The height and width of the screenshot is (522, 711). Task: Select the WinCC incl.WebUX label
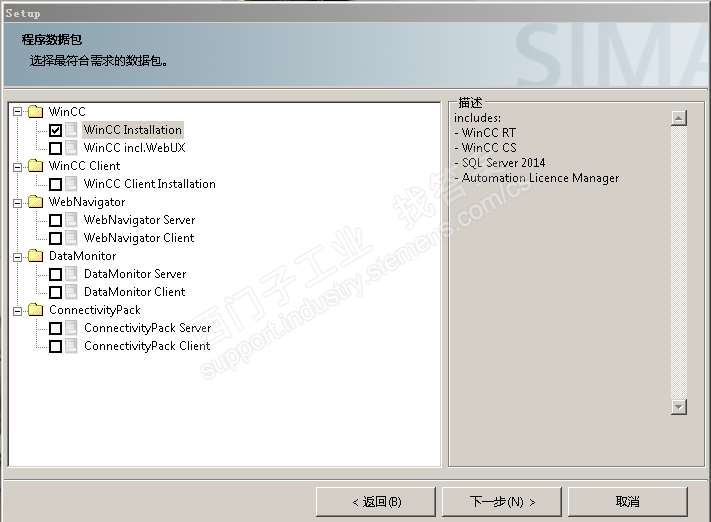(x=135, y=148)
